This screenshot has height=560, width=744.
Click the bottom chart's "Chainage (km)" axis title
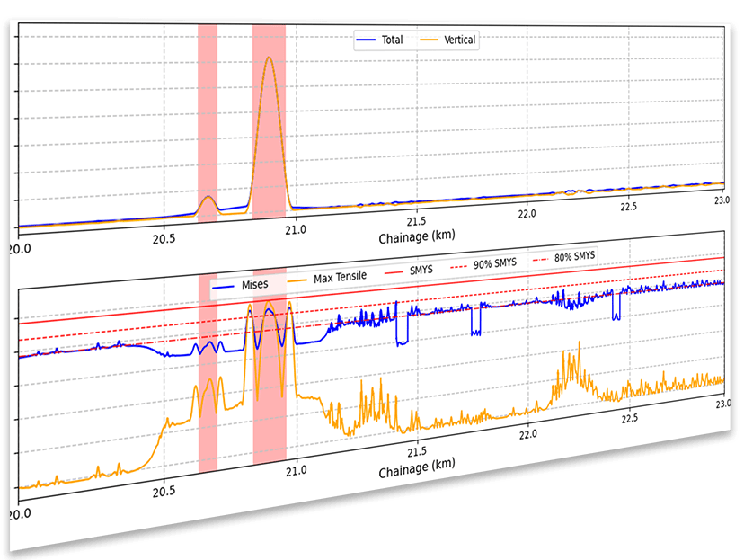tap(417, 467)
